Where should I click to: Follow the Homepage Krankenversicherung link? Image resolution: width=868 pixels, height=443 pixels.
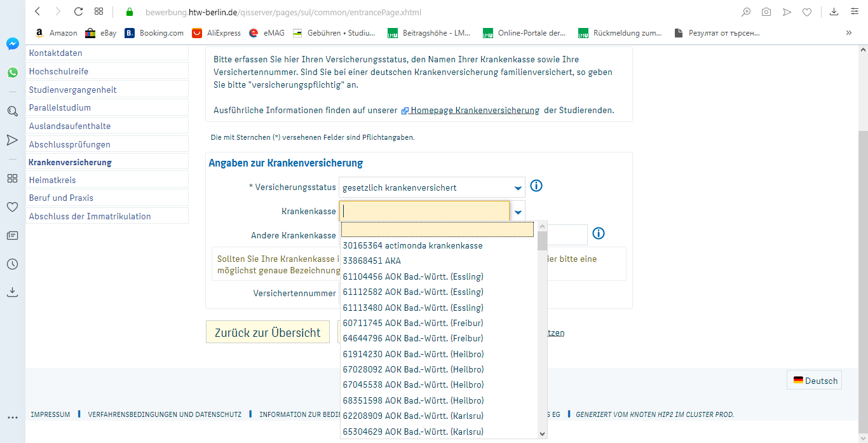click(474, 110)
